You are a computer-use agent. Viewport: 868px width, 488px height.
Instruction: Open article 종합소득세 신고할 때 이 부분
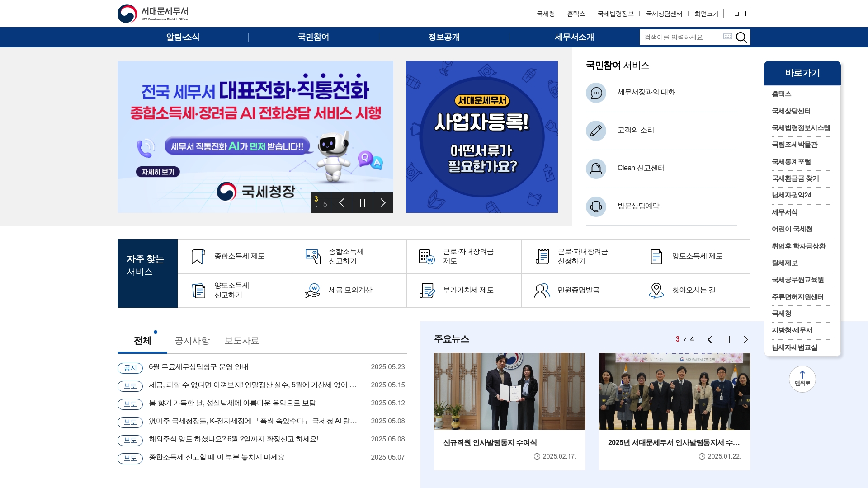pyautogui.click(x=217, y=457)
